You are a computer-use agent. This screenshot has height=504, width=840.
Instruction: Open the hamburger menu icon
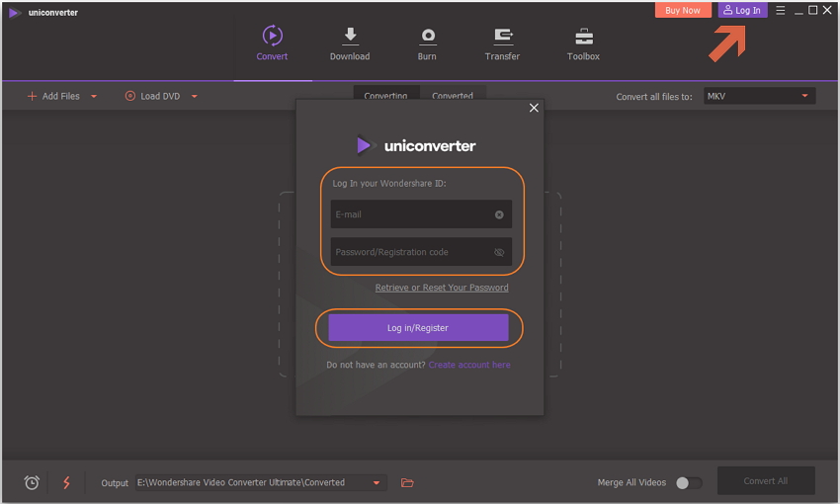781,10
